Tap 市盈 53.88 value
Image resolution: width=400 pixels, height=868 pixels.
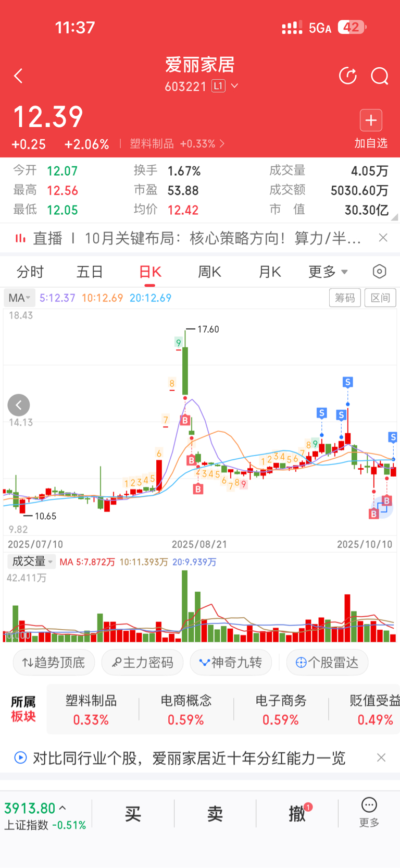point(183,190)
